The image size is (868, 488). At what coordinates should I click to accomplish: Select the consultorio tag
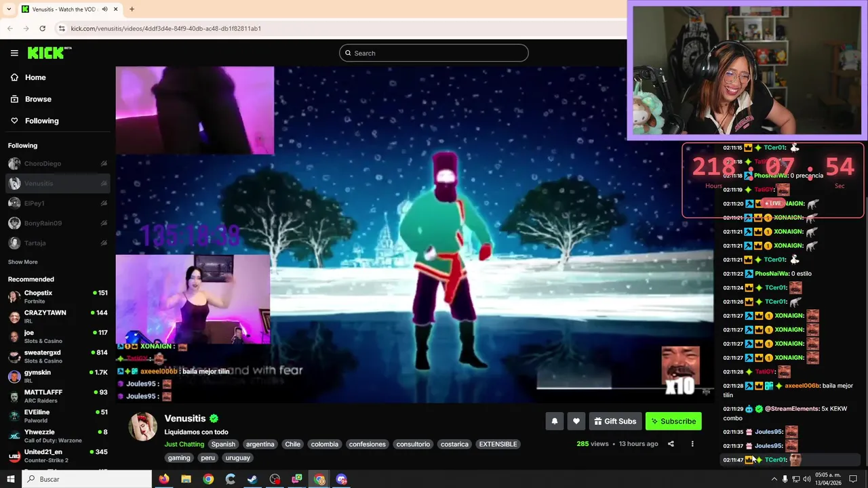pyautogui.click(x=413, y=444)
